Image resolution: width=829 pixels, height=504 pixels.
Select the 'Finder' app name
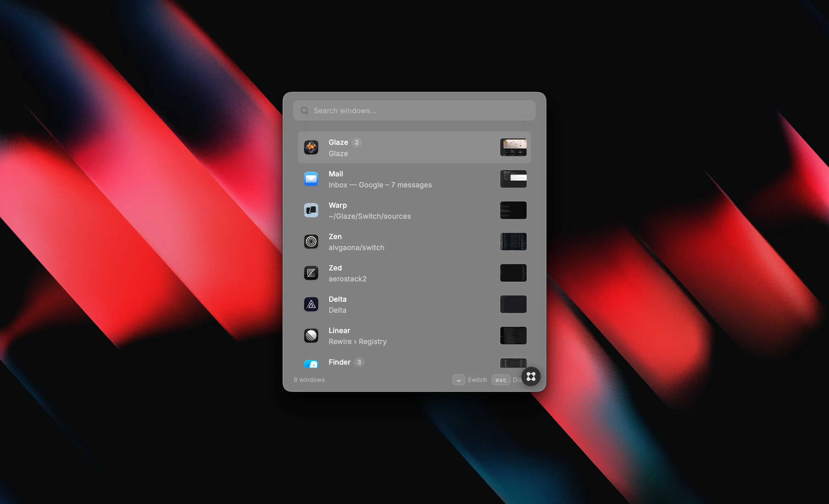tap(339, 362)
